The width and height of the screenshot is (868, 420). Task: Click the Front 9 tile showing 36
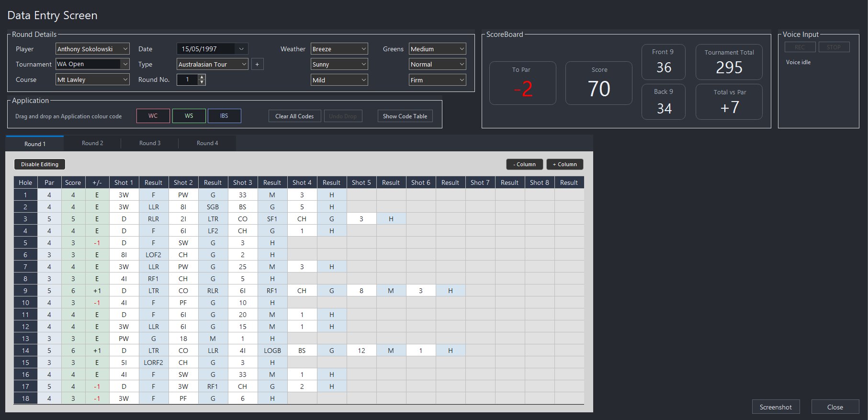click(x=664, y=62)
